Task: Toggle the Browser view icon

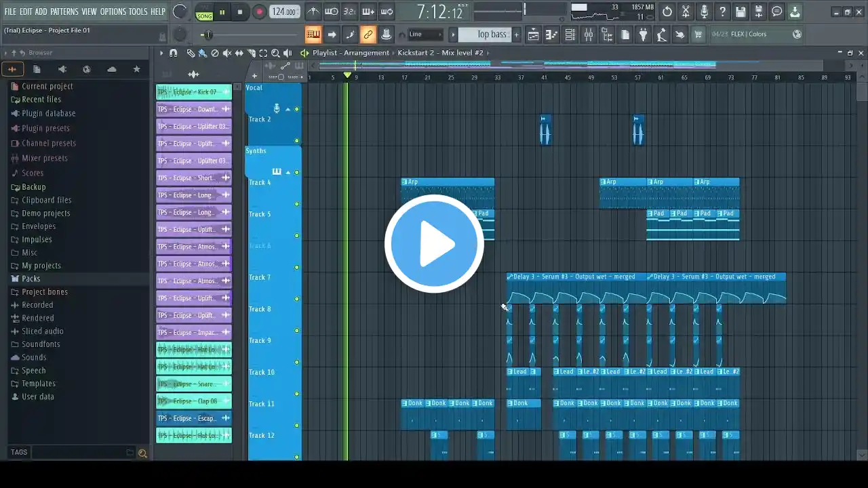Action: click(x=607, y=35)
